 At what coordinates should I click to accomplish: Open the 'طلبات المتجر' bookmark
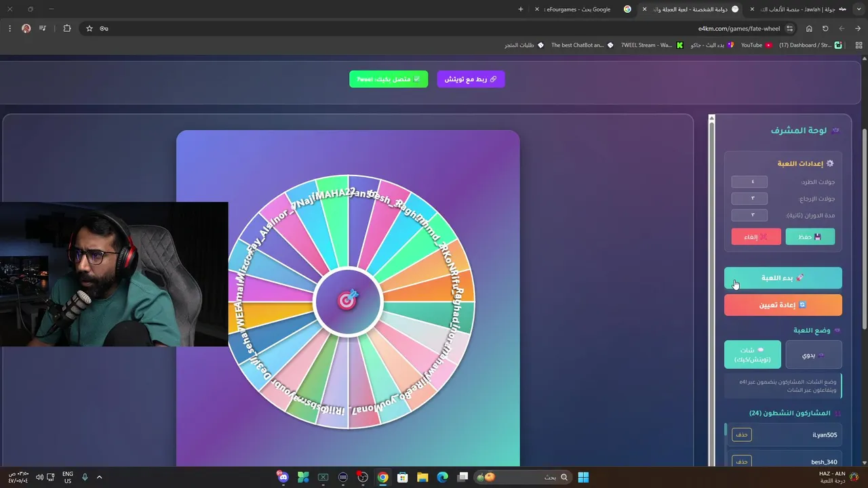click(x=524, y=45)
